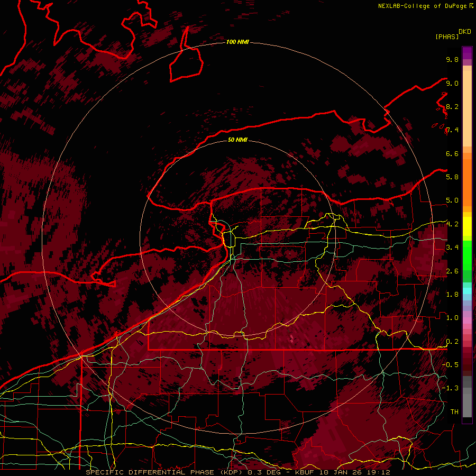
Task: Click "SPECIFIC DIFFERENTIAL PHASE (KDP)" in the caption
Action: coord(163,472)
